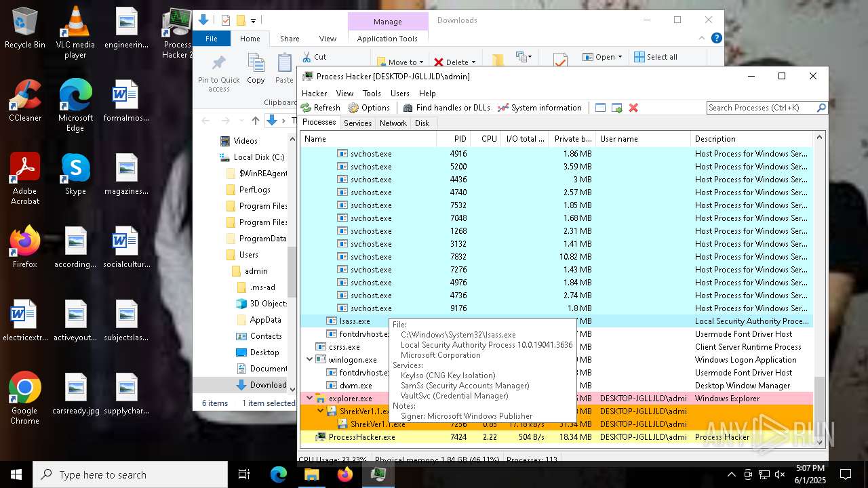Screen dimensions: 868x488
Task: Sort by the User name column header
Action: [643, 139]
